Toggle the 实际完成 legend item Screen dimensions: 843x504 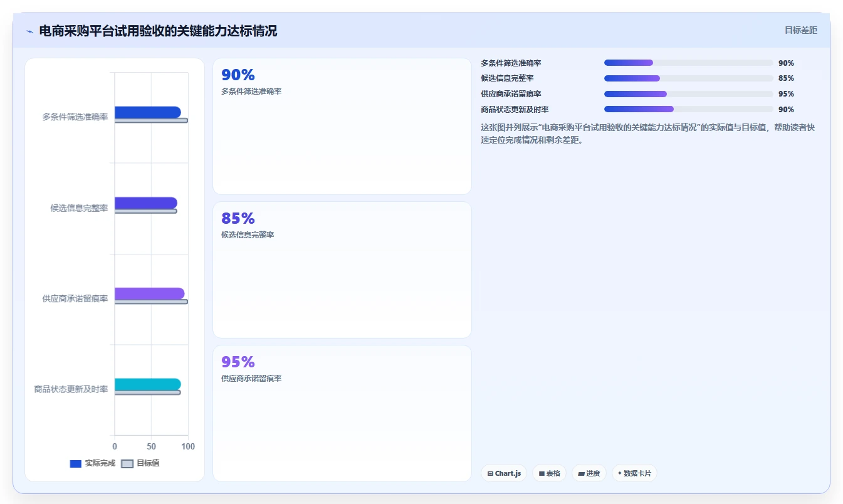92,463
